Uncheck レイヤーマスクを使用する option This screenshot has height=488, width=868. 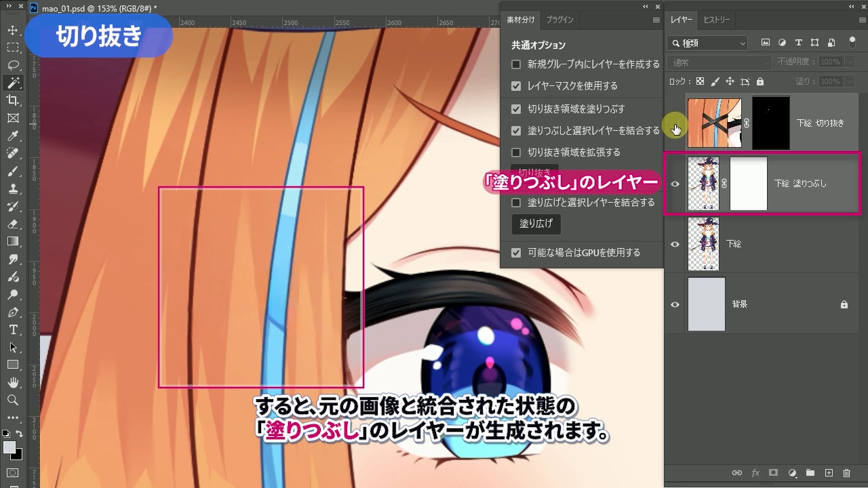(516, 86)
